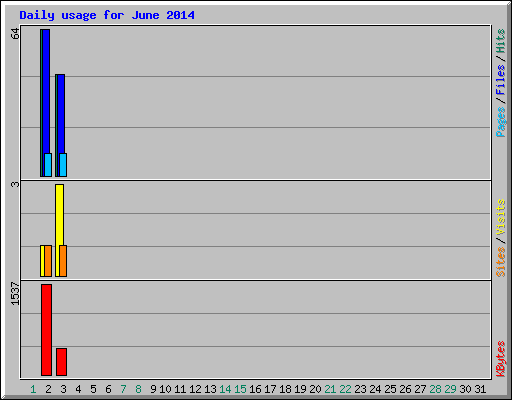The height and width of the screenshot is (400, 512).
Task: Click the "KBytes" legend label
Action: click(x=500, y=359)
